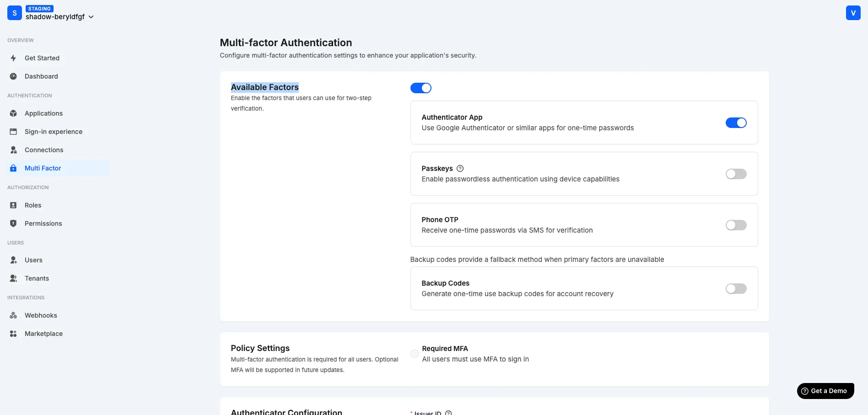Screen dimensions: 868x415
Task: Enable Phone OTP via SMS
Action: [736, 225]
